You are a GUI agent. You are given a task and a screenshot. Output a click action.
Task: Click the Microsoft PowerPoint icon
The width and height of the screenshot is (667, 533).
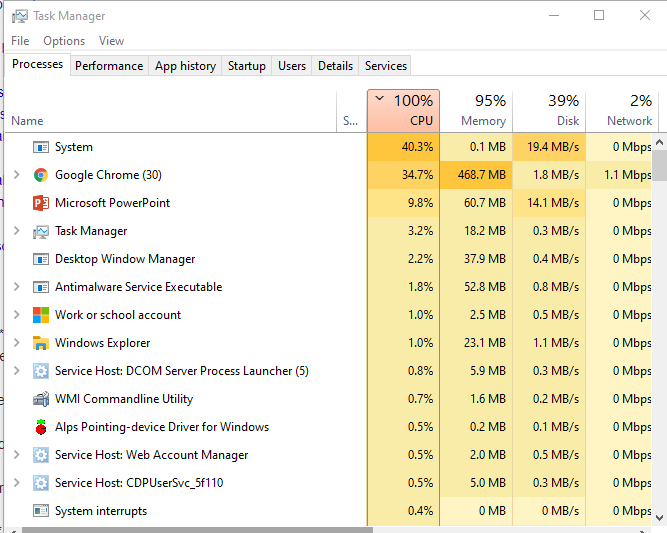(41, 203)
